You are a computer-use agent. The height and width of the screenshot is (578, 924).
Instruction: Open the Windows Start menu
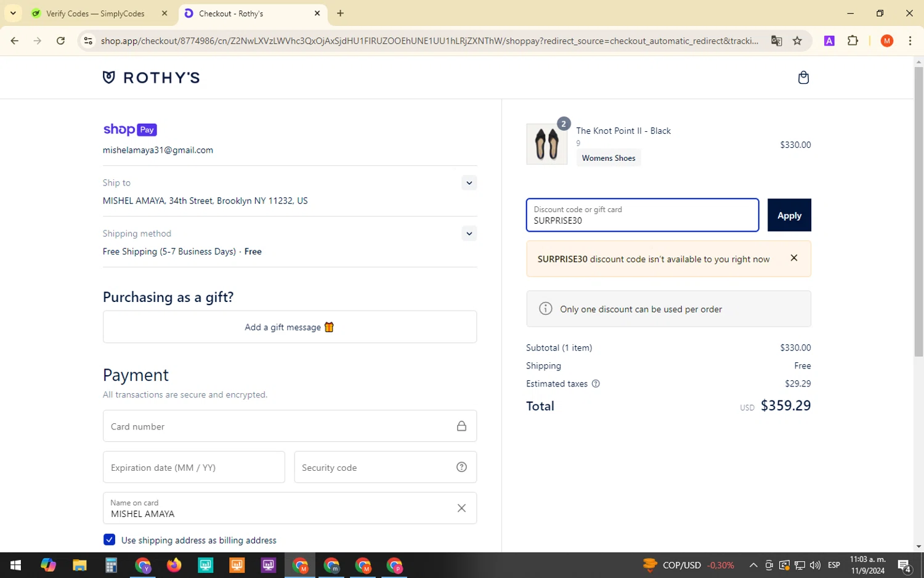click(x=16, y=565)
